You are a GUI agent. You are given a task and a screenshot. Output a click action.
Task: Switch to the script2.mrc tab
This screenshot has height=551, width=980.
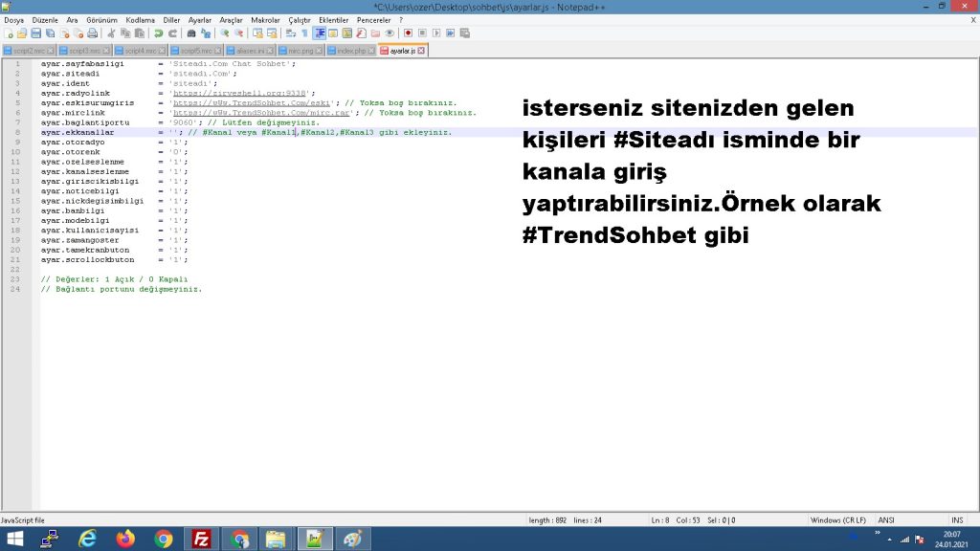[x=29, y=51]
